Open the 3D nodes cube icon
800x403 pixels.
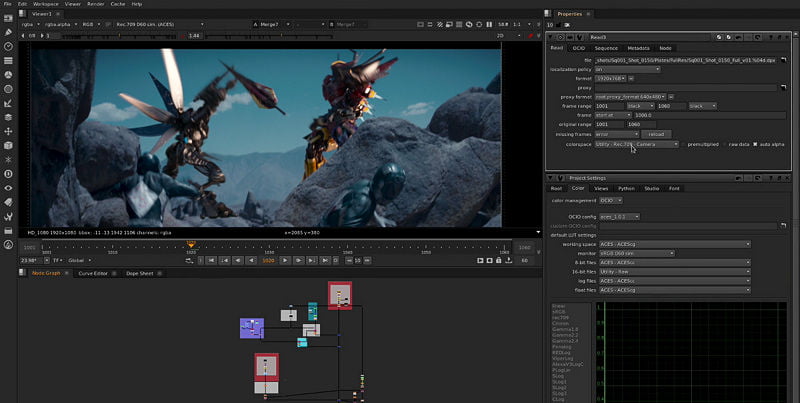pos(8,145)
